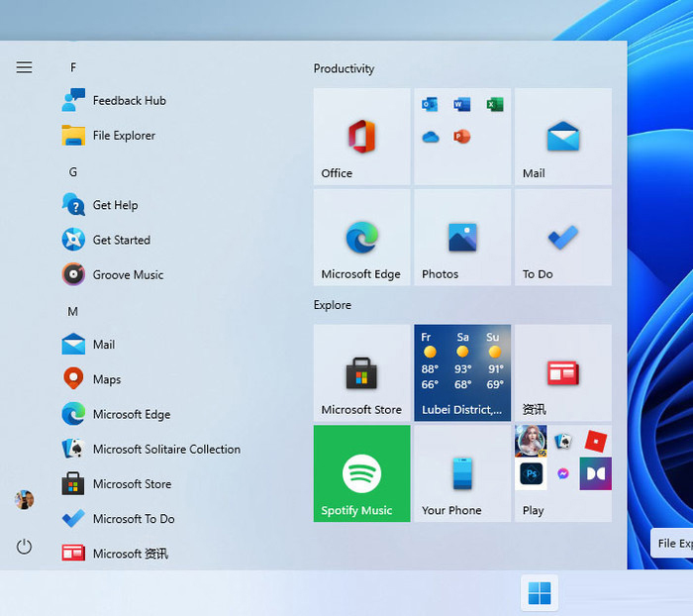
Task: Launch Spotify Music tile
Action: tap(361, 473)
